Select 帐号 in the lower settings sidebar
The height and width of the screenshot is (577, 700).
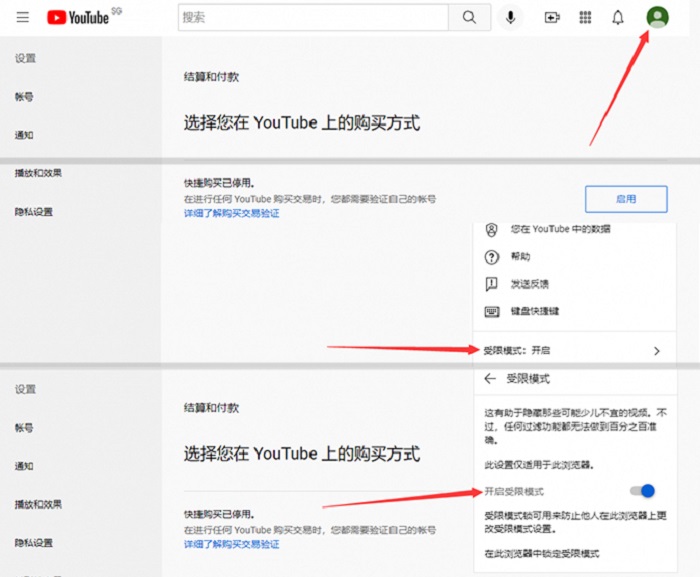24,428
